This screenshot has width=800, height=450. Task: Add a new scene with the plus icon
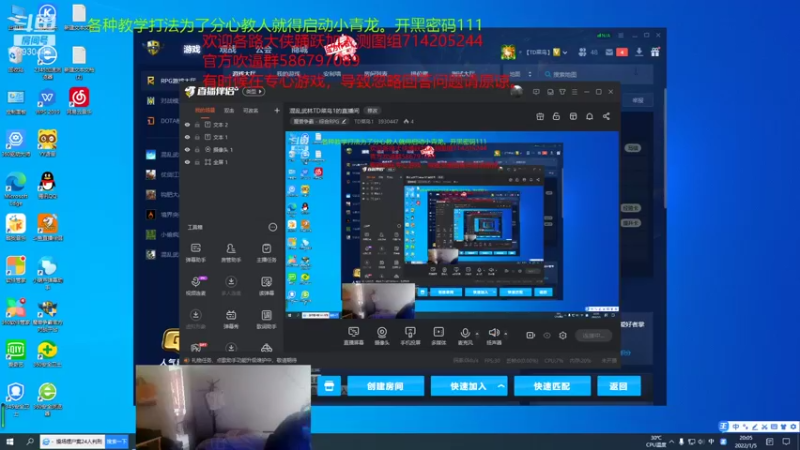click(277, 110)
